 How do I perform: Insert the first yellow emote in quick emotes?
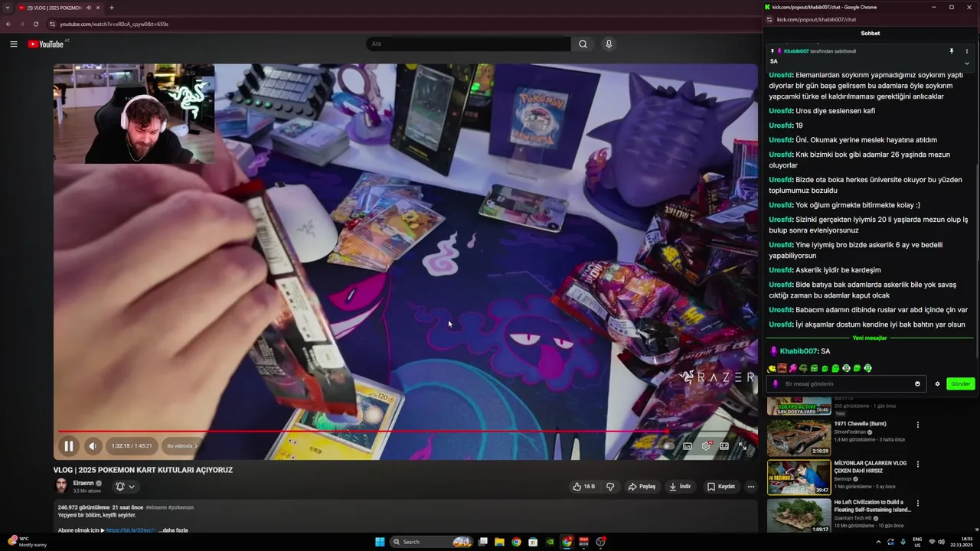click(772, 368)
